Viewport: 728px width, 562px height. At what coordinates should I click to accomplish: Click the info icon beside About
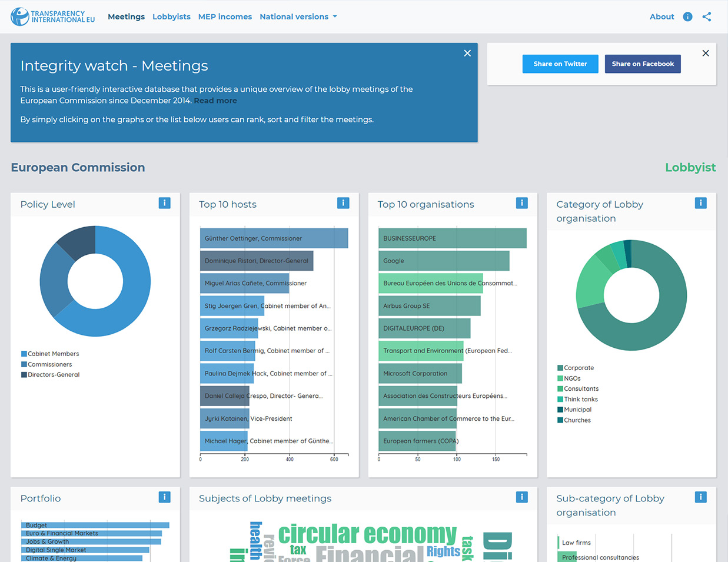pos(687,16)
